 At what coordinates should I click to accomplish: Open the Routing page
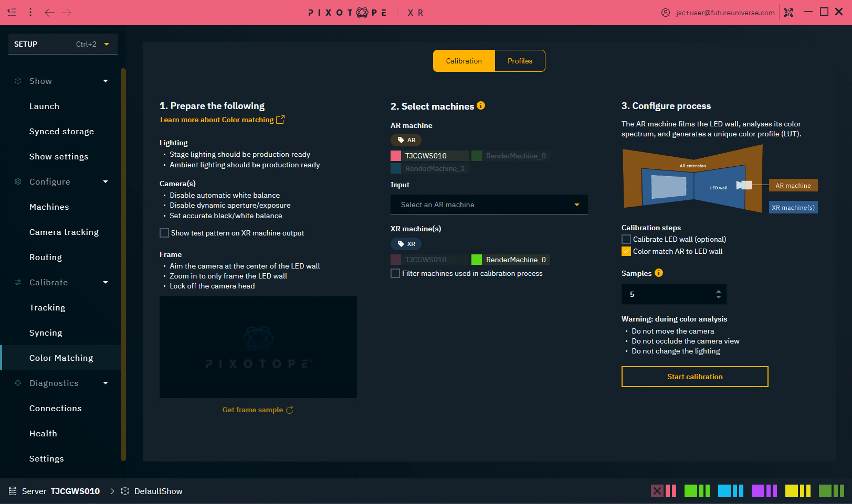point(46,257)
